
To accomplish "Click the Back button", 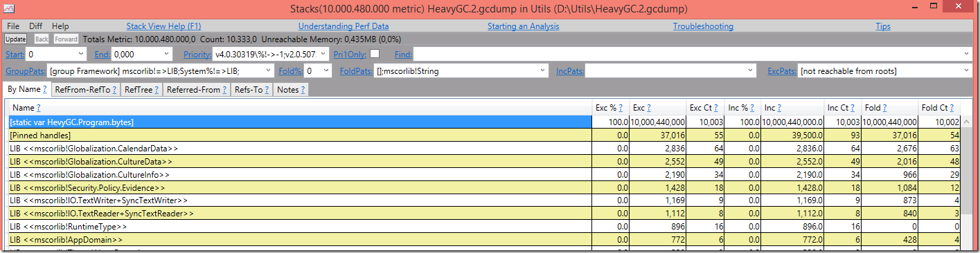I will pyautogui.click(x=42, y=39).
